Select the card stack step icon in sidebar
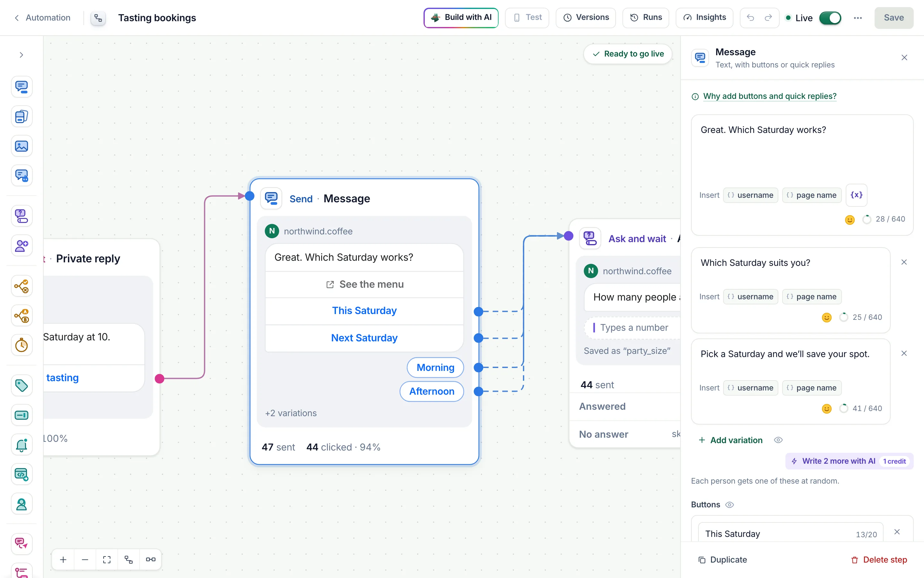The image size is (924, 578). (x=21, y=116)
